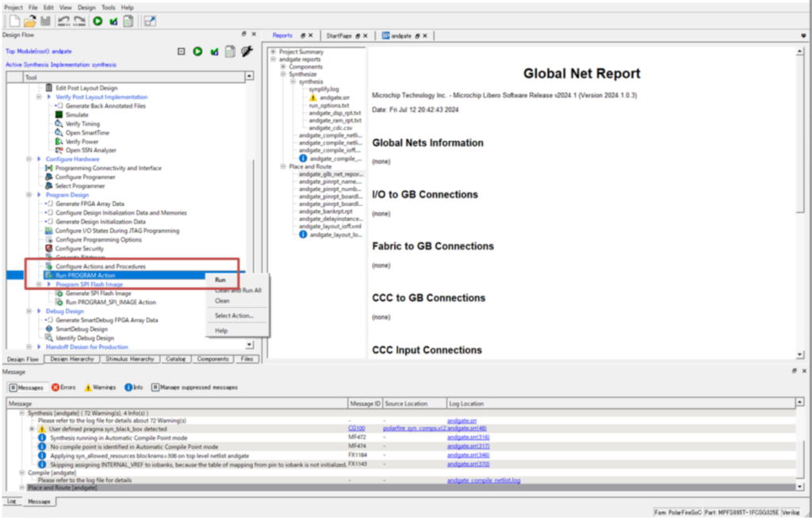The height and width of the screenshot is (519, 812).
Task: Click the Open Project folder icon
Action: pos(29,21)
